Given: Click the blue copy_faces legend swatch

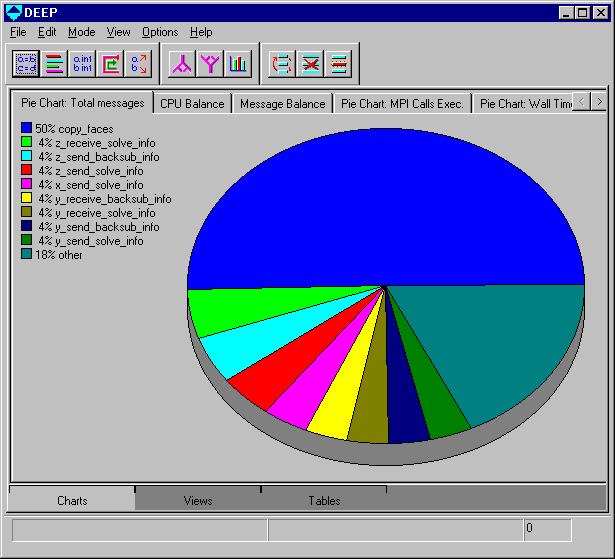Looking at the screenshot, I should [x=26, y=128].
